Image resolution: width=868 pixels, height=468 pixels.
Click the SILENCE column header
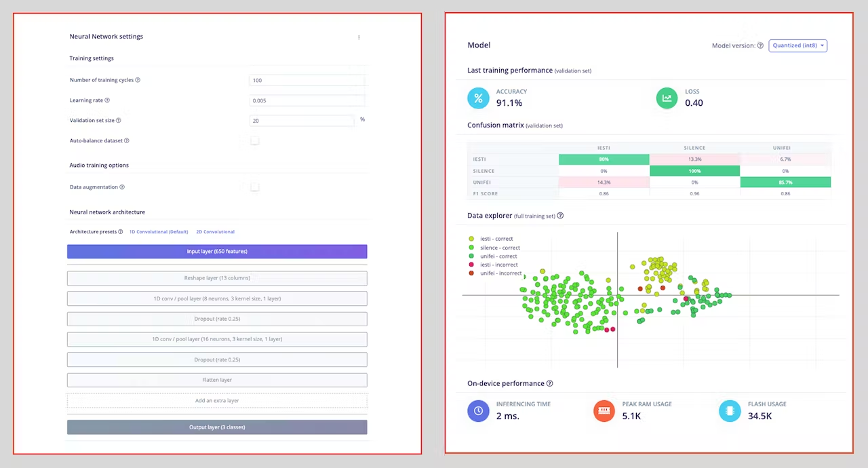click(694, 148)
